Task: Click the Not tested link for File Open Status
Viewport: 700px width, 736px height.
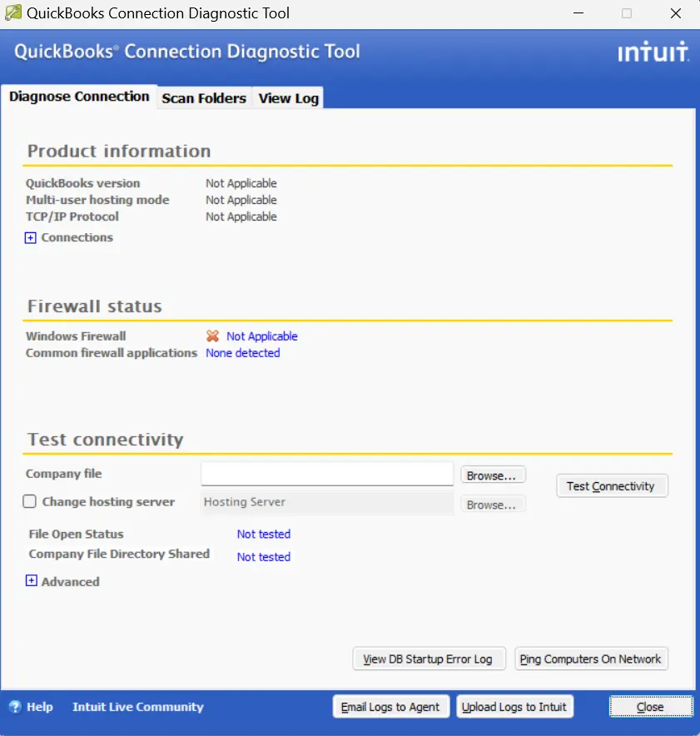Action: pos(263,534)
